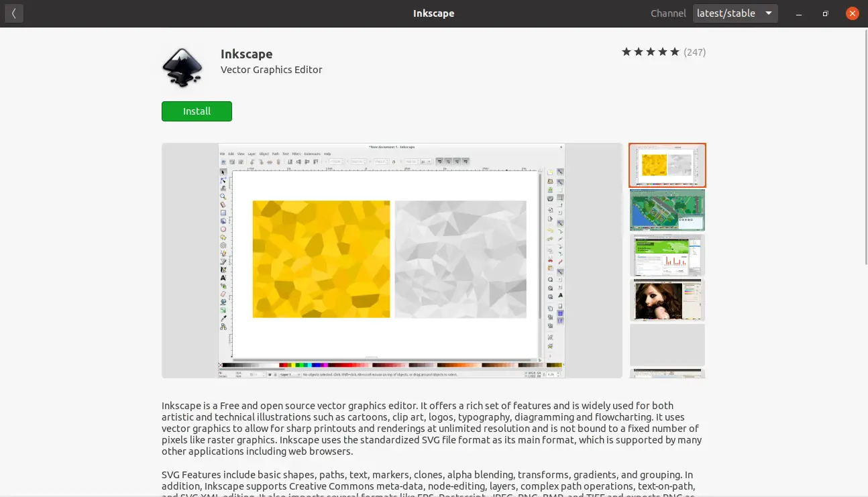Select the green website mockup thumbnail
The height and width of the screenshot is (497, 868).
click(x=667, y=255)
